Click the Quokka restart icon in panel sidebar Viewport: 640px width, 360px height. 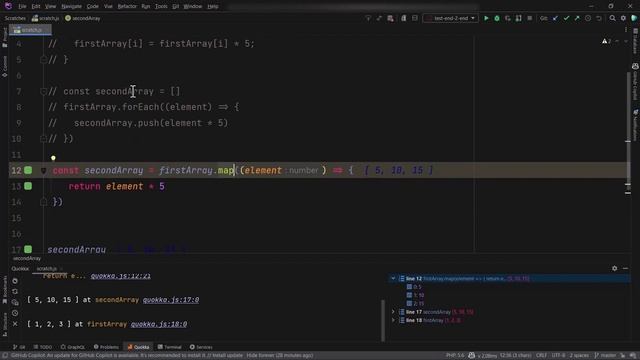[x=15, y=291]
